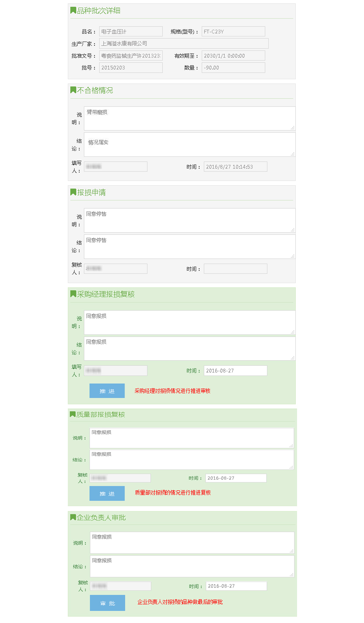This screenshot has height=623, width=364.
Task: Click the 数量 field showing -90.00
Action: [x=233, y=68]
